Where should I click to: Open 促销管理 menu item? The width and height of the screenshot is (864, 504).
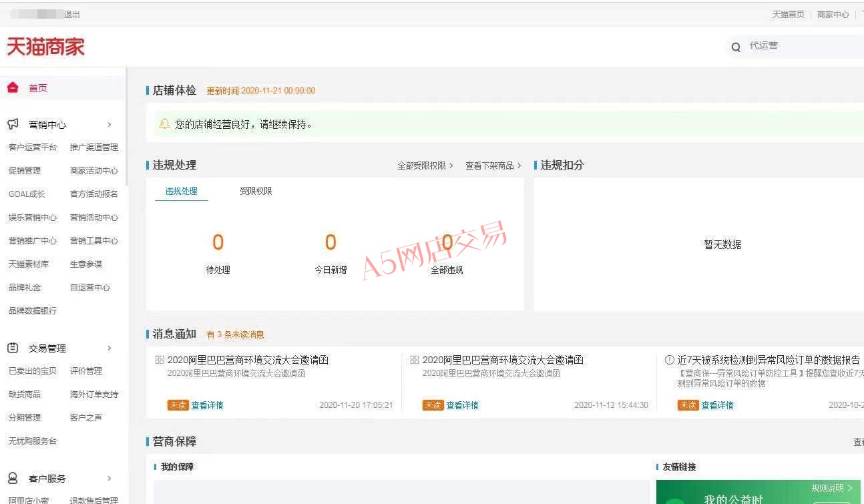[25, 170]
